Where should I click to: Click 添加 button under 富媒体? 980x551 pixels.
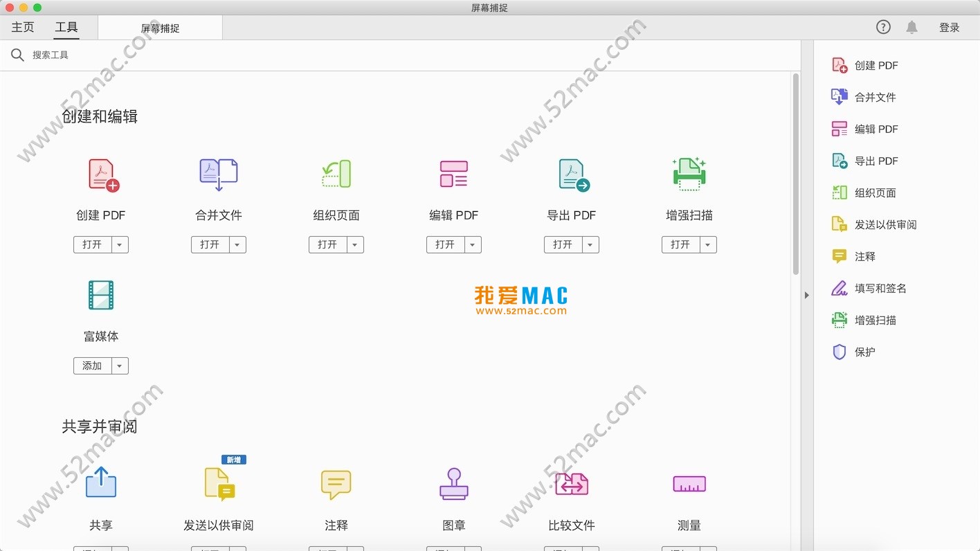tap(93, 365)
